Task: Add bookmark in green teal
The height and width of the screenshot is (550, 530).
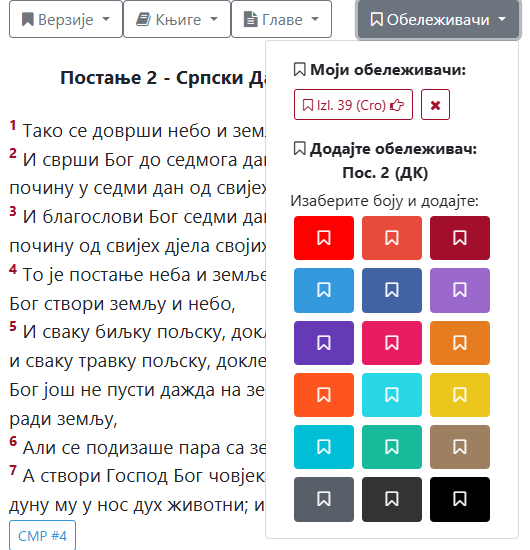Action: [392, 447]
